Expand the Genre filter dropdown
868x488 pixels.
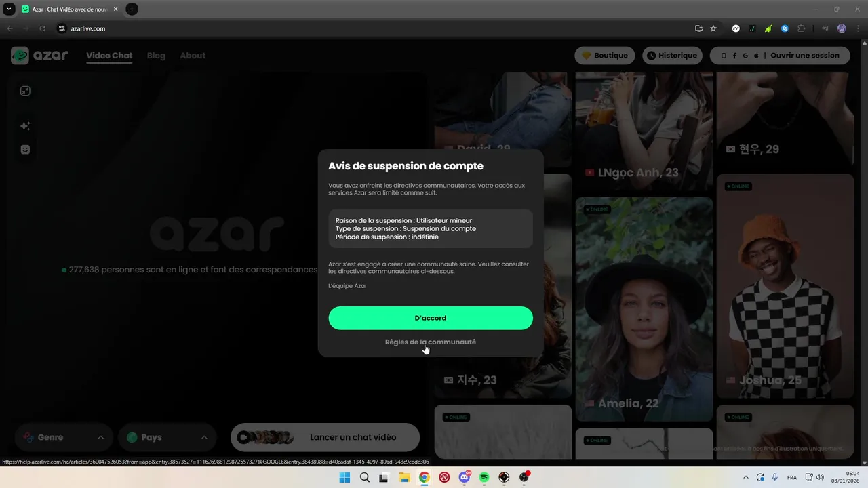coord(64,437)
